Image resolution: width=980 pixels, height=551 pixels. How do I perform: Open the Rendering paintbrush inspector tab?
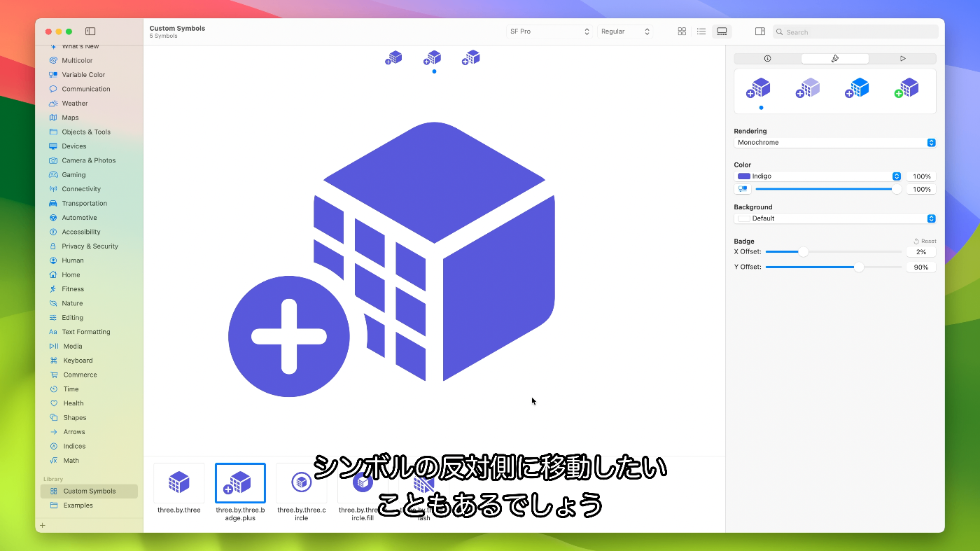(835, 59)
